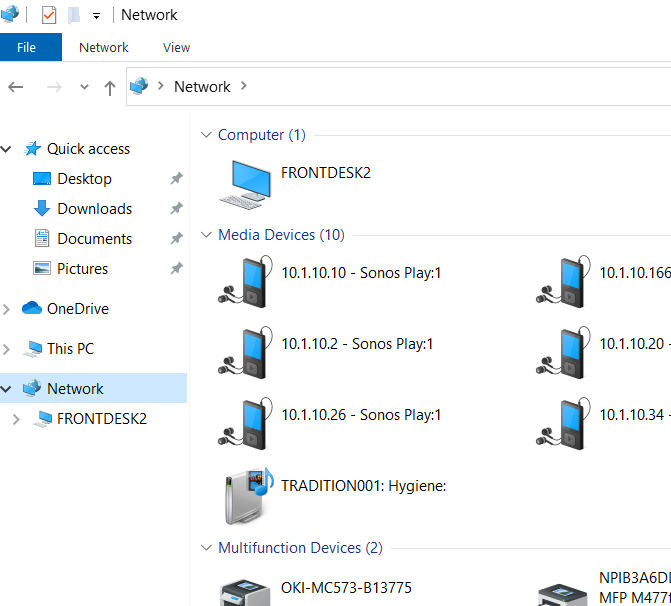The image size is (671, 606).
Task: Click the pin icon next to Desktop
Action: [176, 178]
